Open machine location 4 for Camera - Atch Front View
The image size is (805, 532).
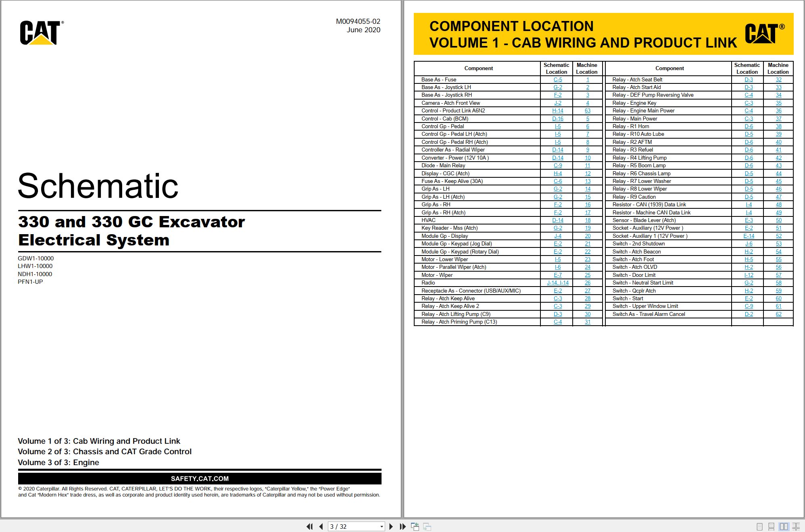click(x=587, y=103)
